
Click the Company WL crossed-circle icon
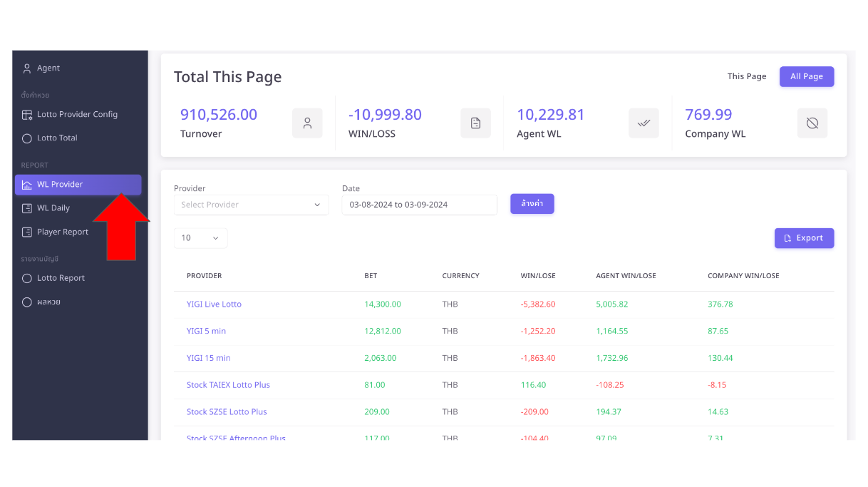812,123
